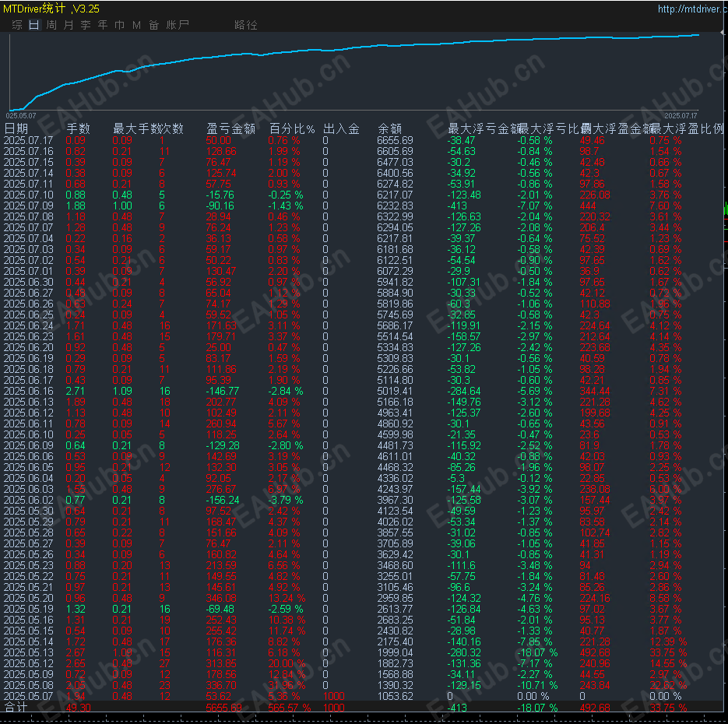Click lots value 2.71
The image size is (728, 724).
pyautogui.click(x=76, y=392)
